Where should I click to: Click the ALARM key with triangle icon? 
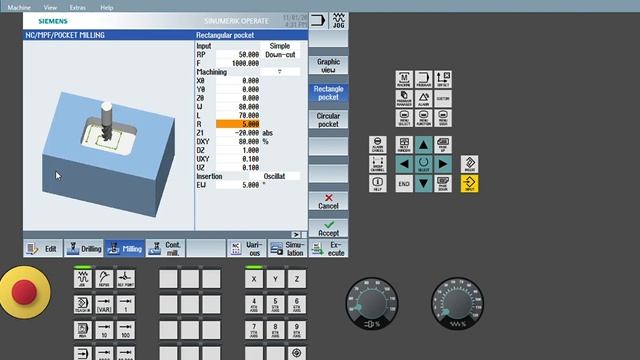(x=423, y=98)
